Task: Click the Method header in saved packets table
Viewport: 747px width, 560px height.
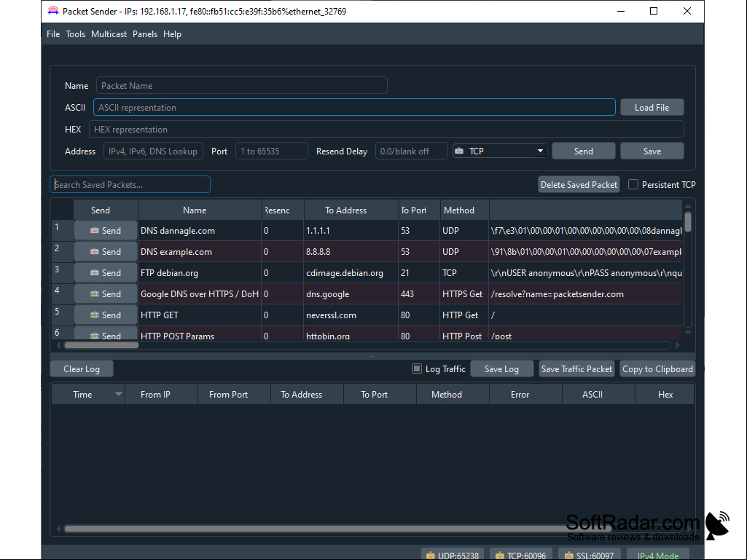Action: [x=464, y=210]
